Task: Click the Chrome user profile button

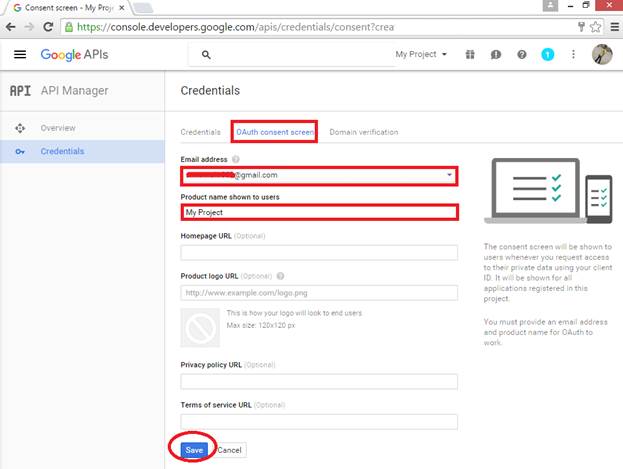Action: click(550, 5)
